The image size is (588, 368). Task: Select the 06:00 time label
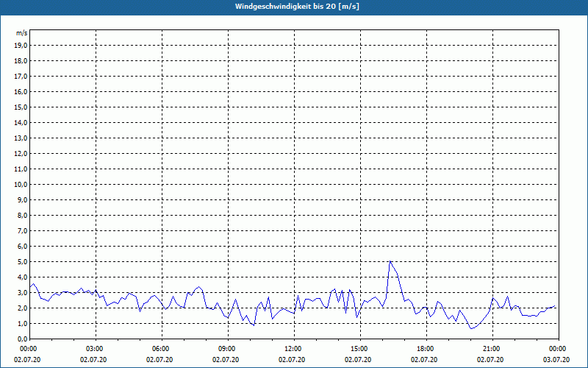pyautogui.click(x=162, y=349)
